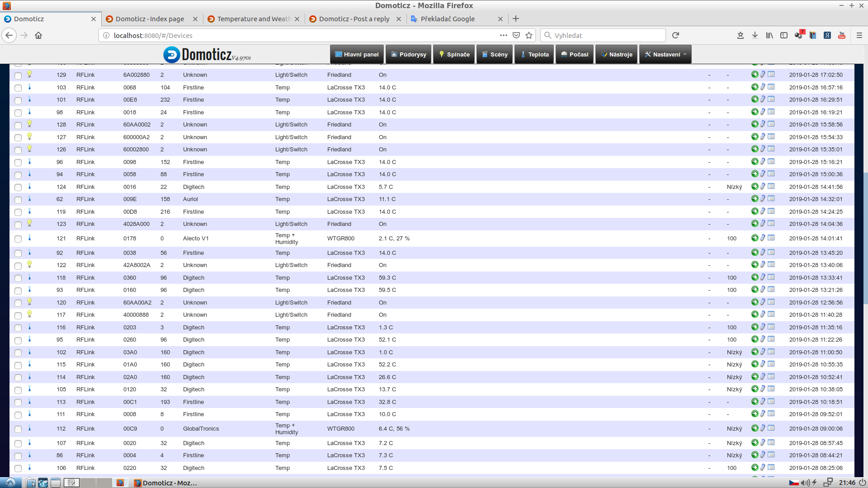
Task: Tick the checkbox for device 118
Action: point(18,278)
